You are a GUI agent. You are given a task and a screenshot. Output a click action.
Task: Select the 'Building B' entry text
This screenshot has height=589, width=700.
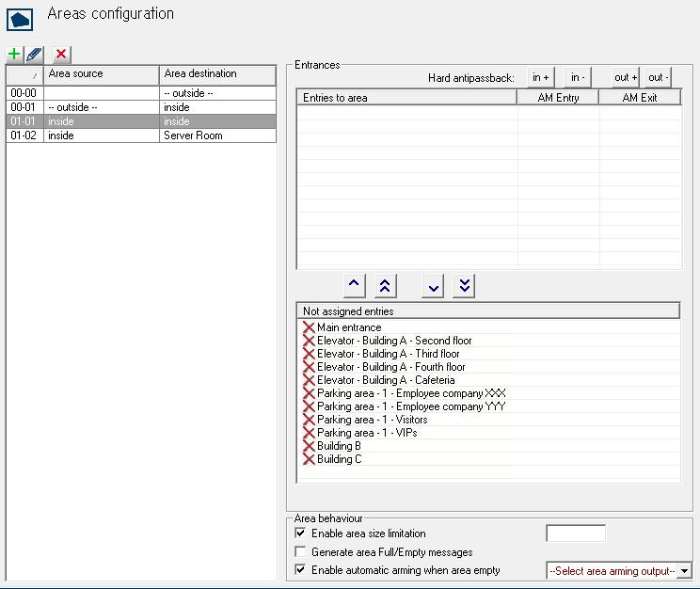(339, 446)
